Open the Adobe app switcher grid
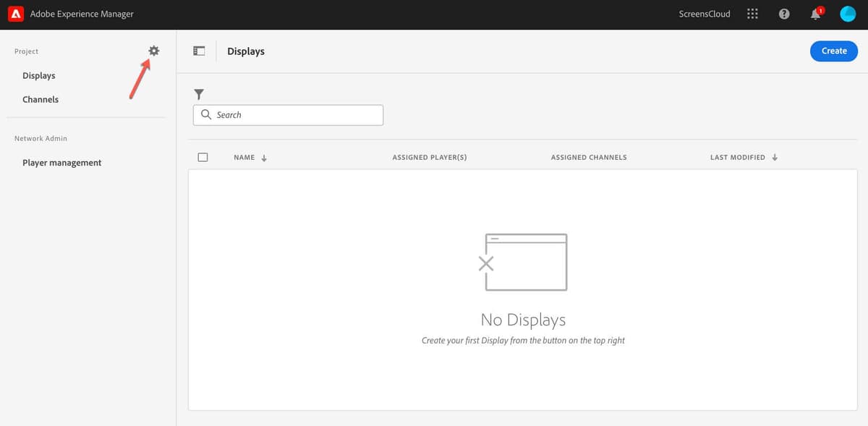 752,13
